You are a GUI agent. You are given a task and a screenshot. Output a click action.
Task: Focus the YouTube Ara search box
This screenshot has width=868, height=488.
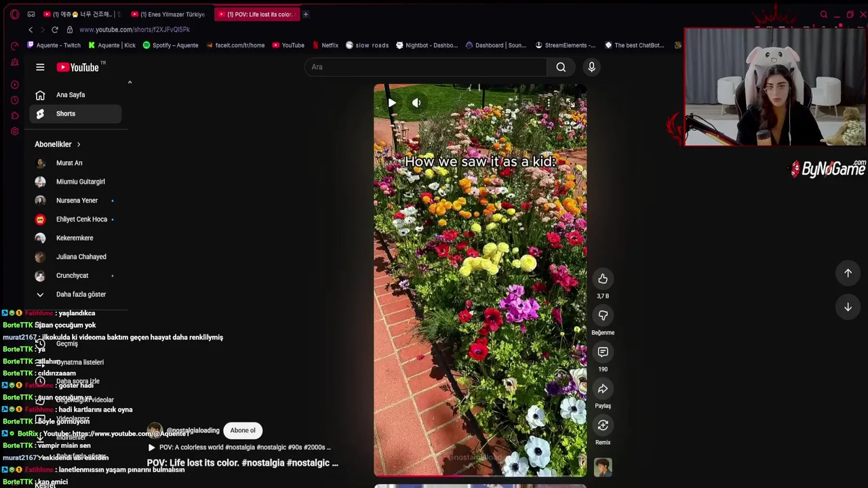coord(426,67)
